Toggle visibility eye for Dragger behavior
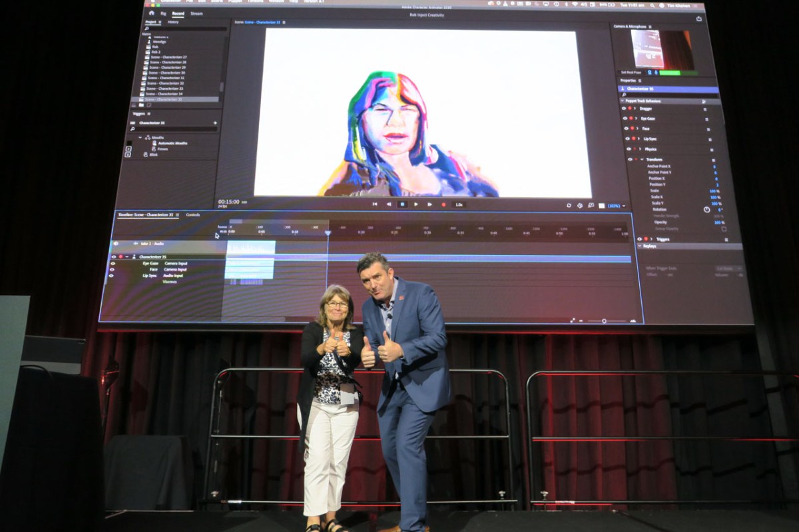Image resolution: width=799 pixels, height=532 pixels. pyautogui.click(x=624, y=109)
